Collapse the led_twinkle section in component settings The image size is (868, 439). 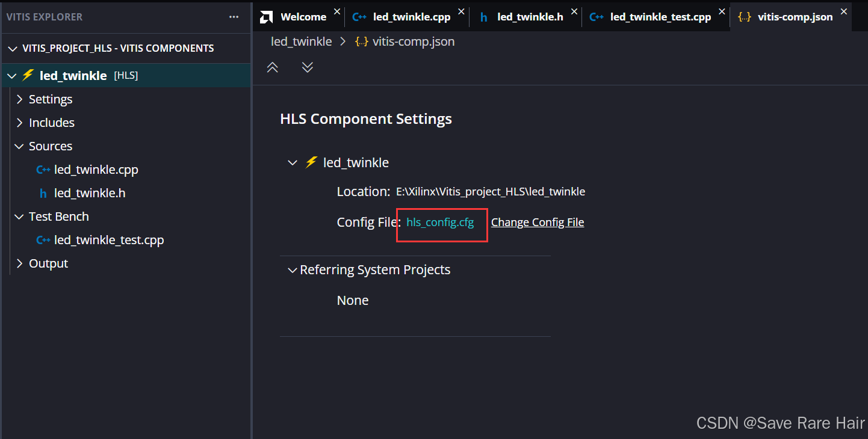293,163
